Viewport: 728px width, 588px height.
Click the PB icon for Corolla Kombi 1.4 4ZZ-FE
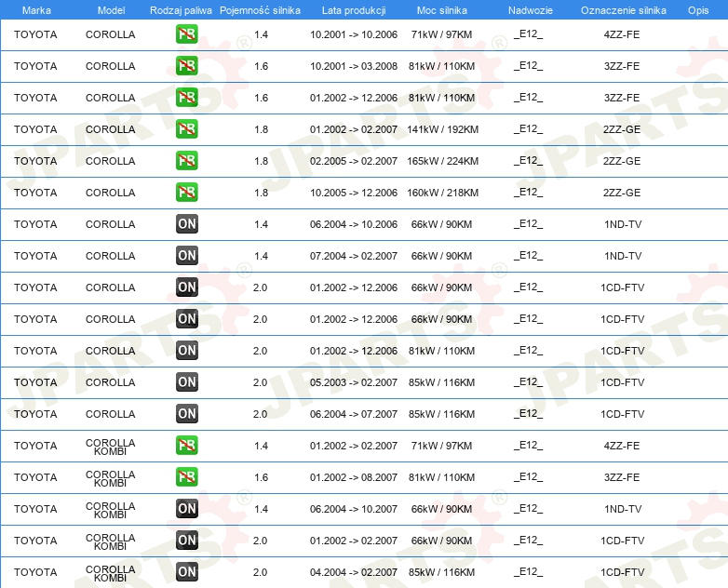pos(186,445)
